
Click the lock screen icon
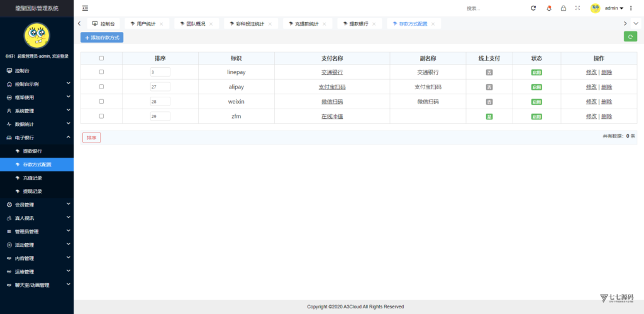point(563,8)
